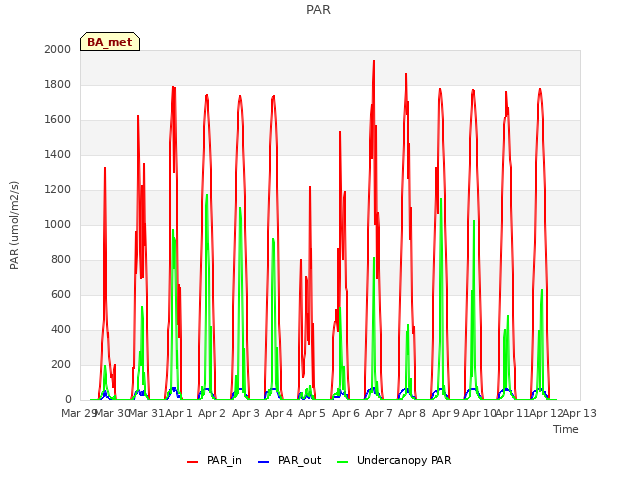Click the Apr 6 x-axis date label
The width and height of the screenshot is (640, 480).
click(346, 413)
